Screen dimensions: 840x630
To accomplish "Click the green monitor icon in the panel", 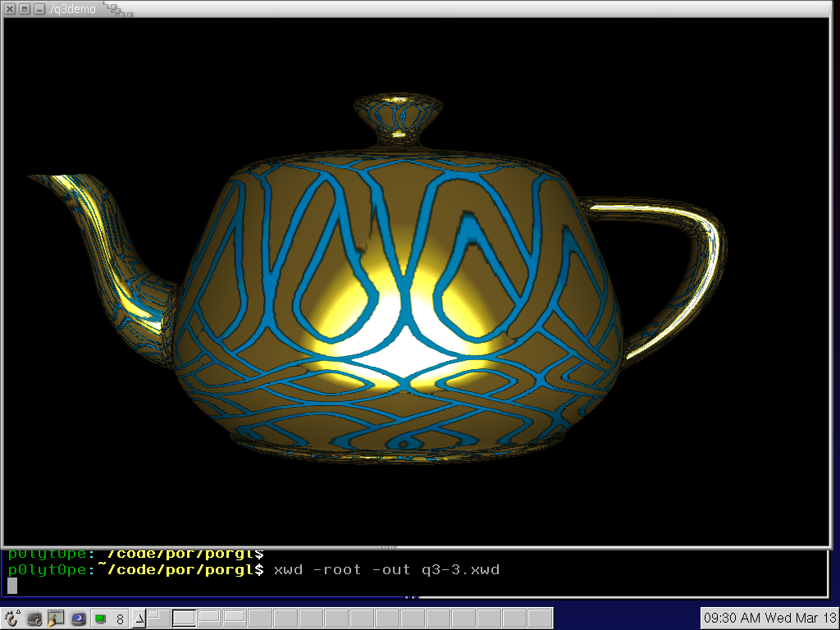I will (100, 619).
